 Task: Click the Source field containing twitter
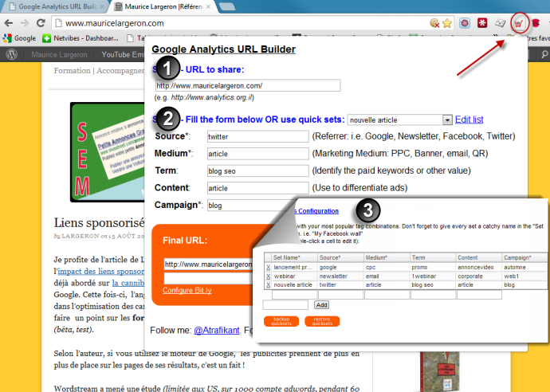coord(257,137)
